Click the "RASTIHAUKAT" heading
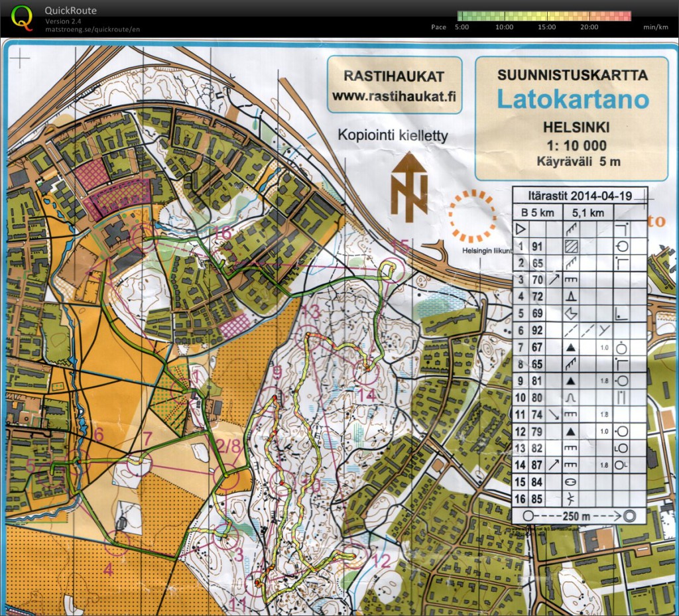Image resolution: width=679 pixels, height=616 pixels. [x=394, y=76]
